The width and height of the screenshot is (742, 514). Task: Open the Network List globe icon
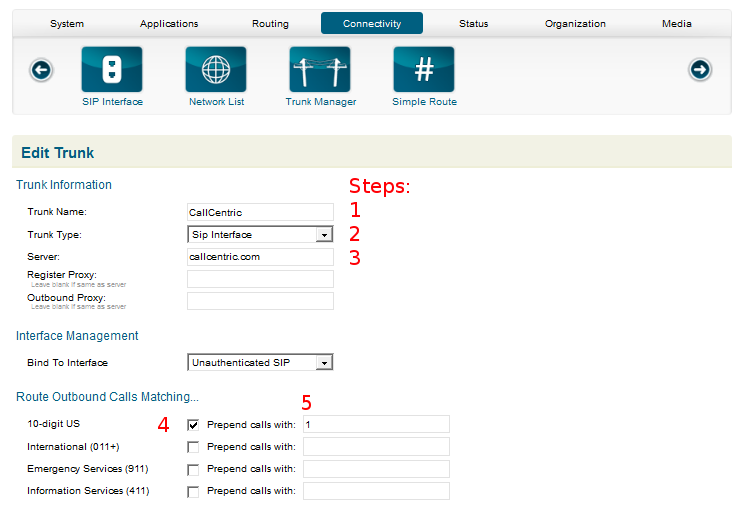[216, 70]
